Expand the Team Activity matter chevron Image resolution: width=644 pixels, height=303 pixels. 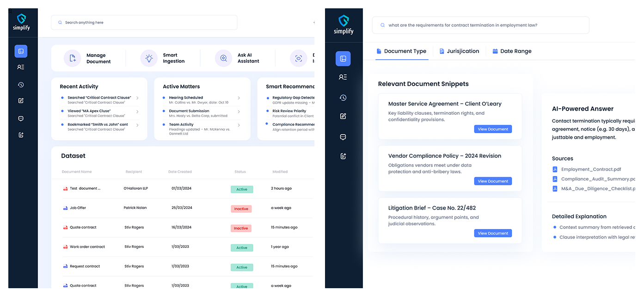tap(239, 125)
